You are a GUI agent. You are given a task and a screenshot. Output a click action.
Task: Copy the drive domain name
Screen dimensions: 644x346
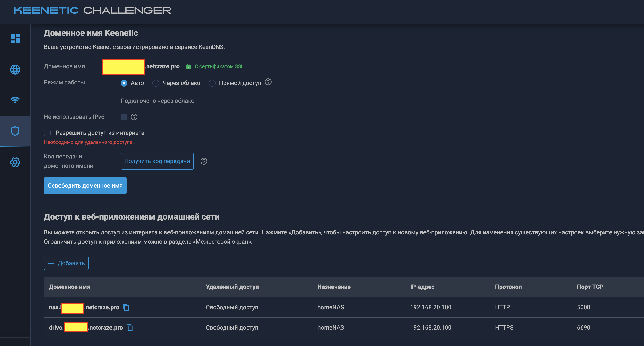click(130, 327)
